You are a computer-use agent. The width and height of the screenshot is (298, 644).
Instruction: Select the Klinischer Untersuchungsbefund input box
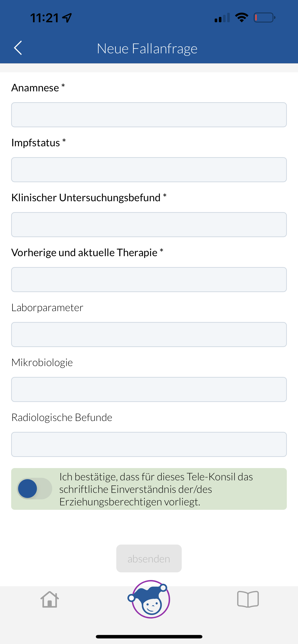tap(149, 224)
